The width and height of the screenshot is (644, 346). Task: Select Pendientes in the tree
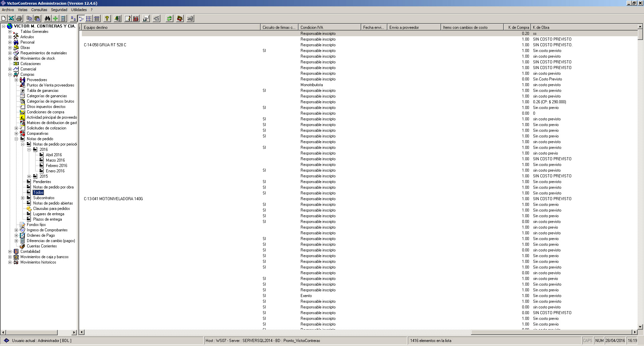(42, 182)
